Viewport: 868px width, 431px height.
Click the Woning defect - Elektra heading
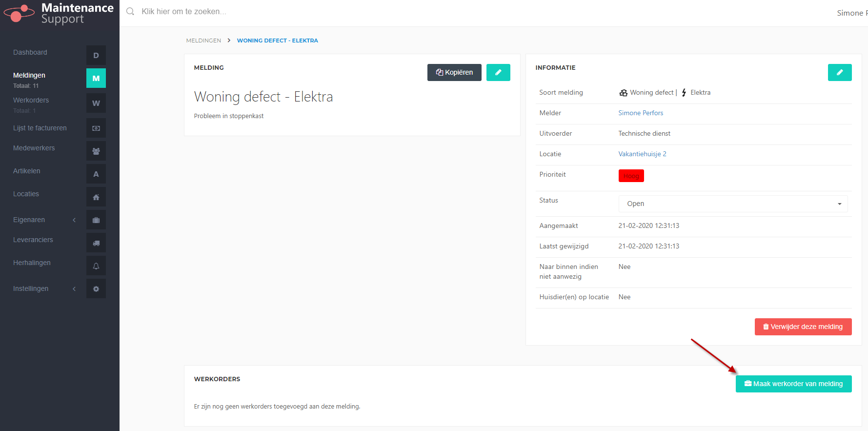263,97
